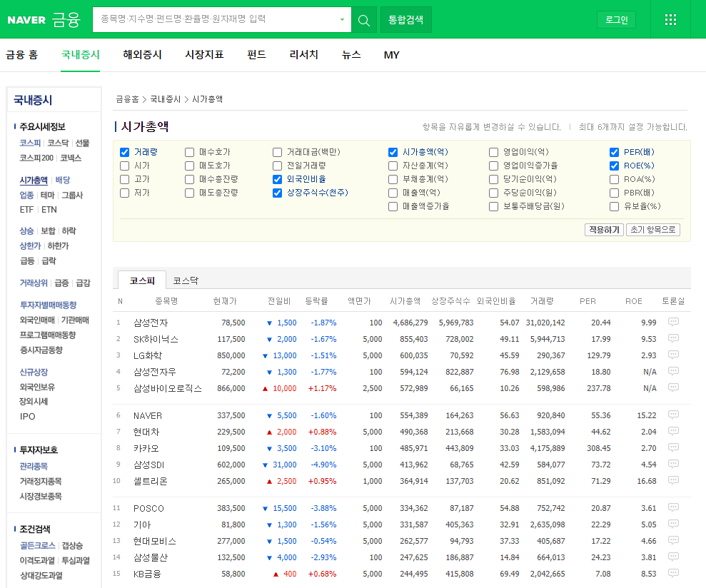Enable the 매수호가 checkbox

click(x=190, y=152)
